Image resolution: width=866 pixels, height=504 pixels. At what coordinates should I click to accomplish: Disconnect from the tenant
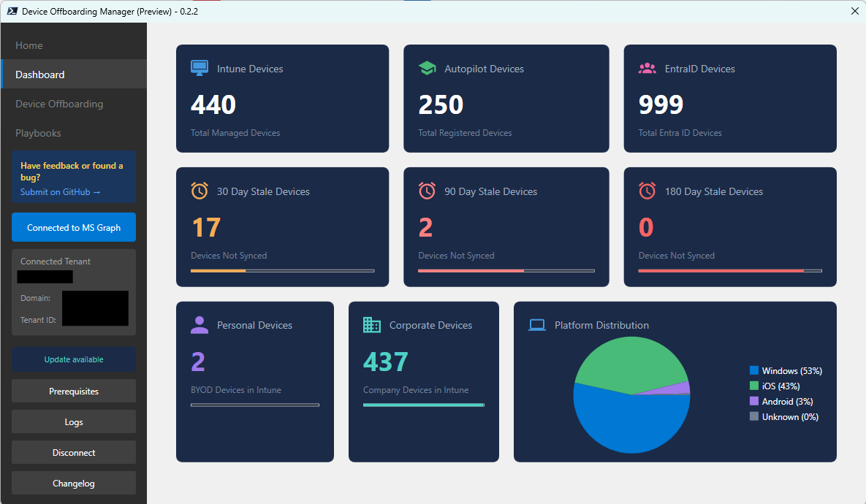pyautogui.click(x=74, y=453)
